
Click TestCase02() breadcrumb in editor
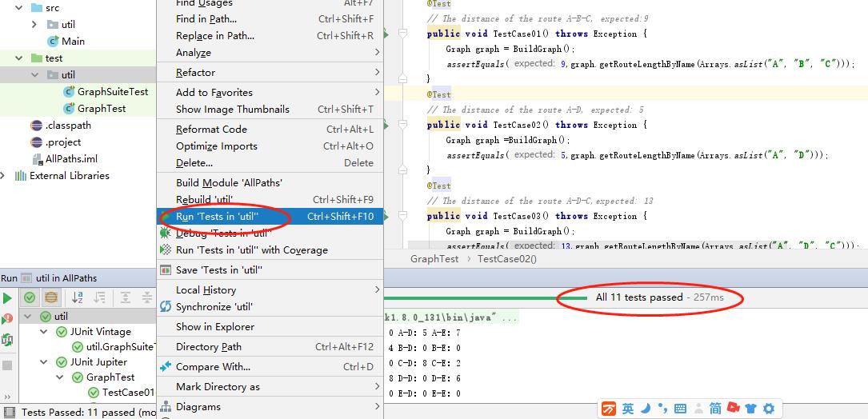[506, 259]
